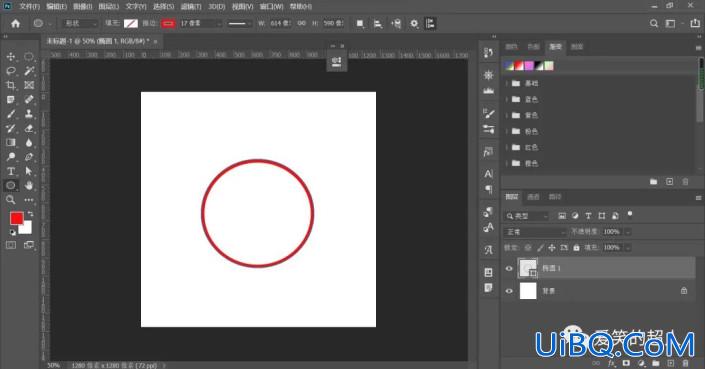Select the Blur droplet tool
The width and height of the screenshot is (705, 369).
point(29,142)
